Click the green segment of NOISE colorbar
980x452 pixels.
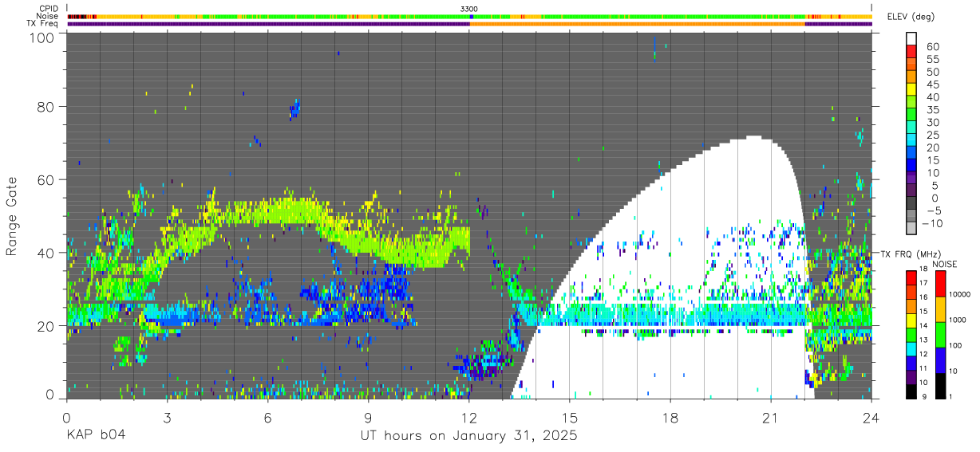tap(941, 334)
